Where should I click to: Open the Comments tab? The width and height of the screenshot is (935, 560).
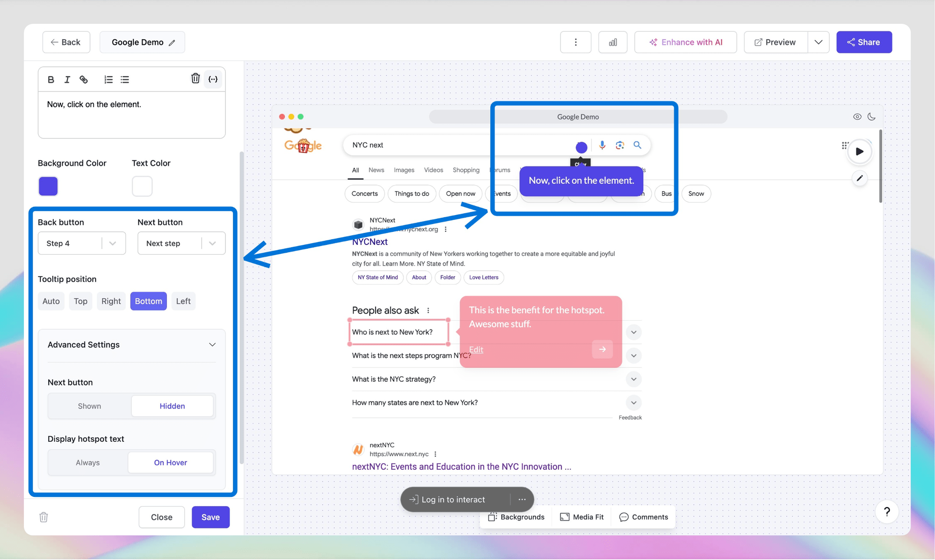(x=644, y=517)
